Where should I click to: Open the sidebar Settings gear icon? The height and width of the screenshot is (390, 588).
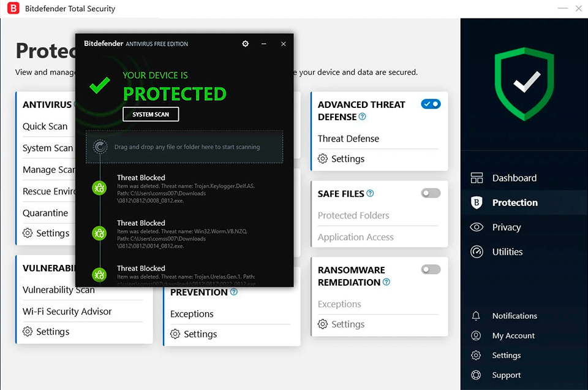point(476,355)
